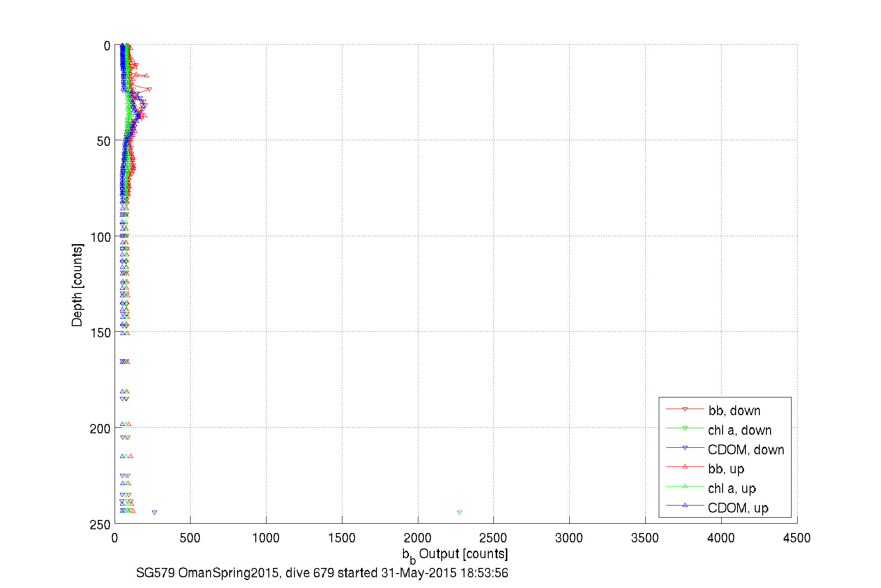Click the 'bb, down' legend label
Image resolution: width=881 pixels, height=588 pixels.
(734, 410)
